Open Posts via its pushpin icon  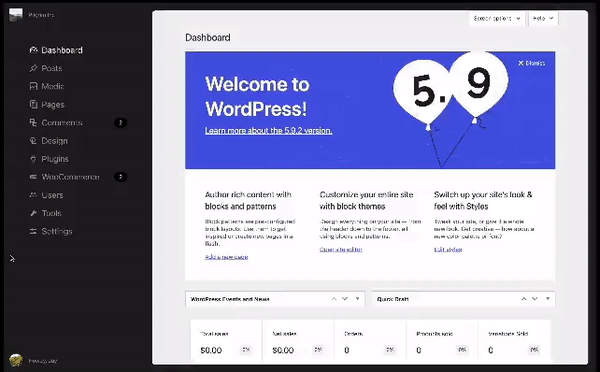click(x=34, y=68)
